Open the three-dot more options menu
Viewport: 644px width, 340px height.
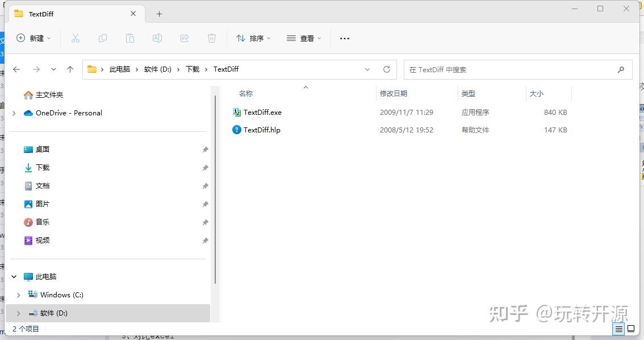pos(345,38)
